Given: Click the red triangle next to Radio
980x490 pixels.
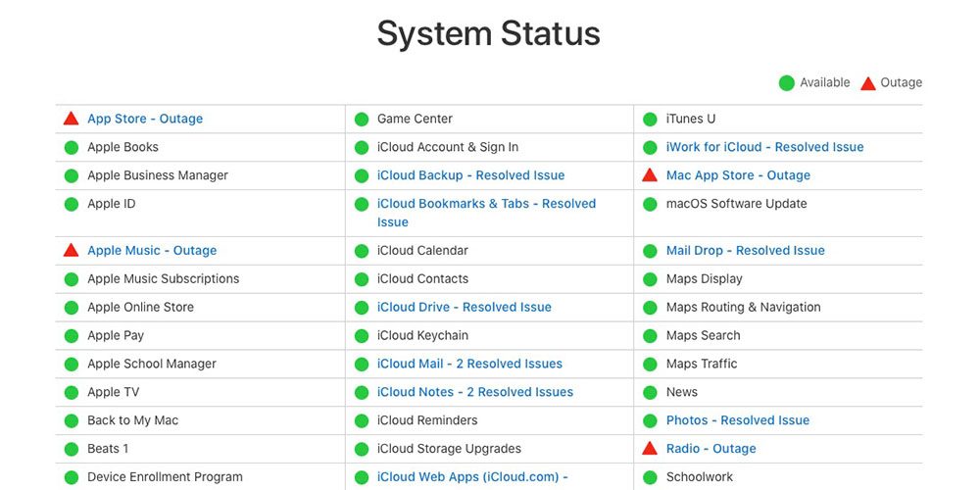Looking at the screenshot, I should 650,449.
